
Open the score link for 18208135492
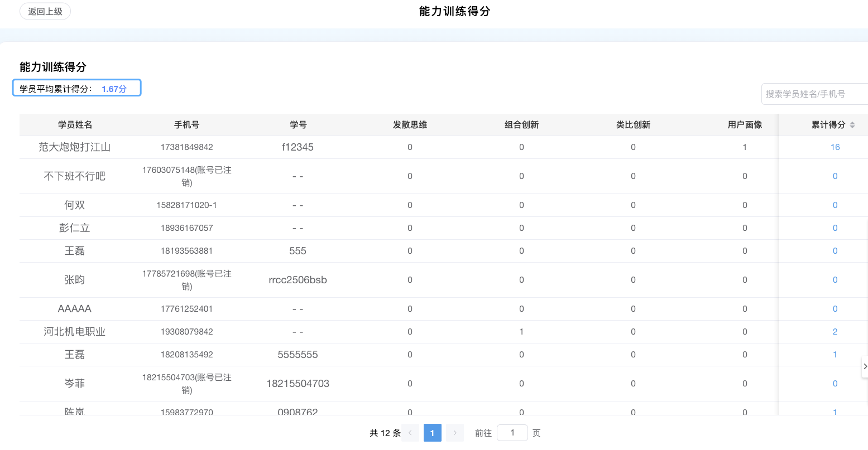835,355
